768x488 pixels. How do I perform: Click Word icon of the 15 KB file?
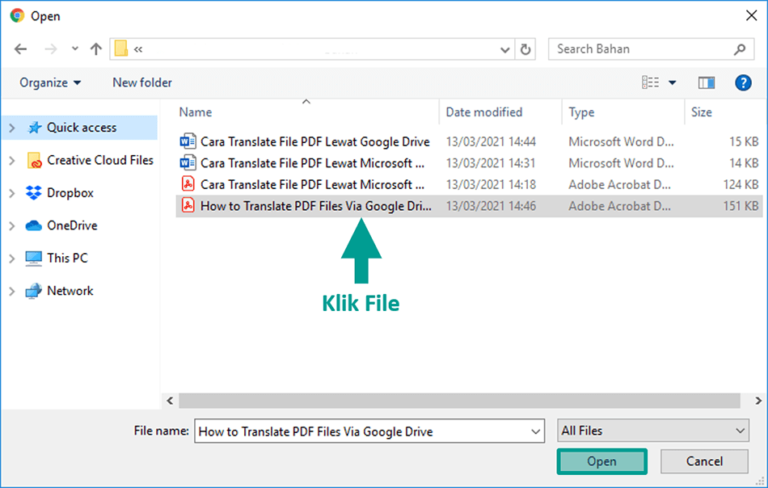click(x=188, y=142)
